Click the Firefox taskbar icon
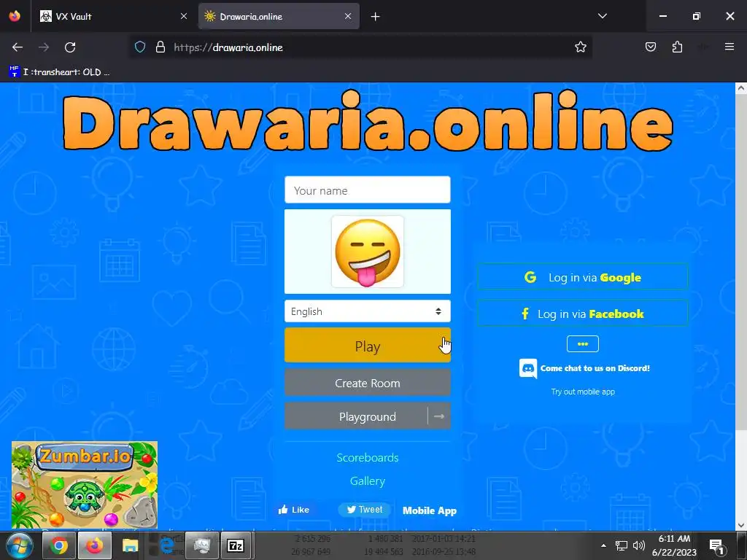Screen dimensions: 747x560 click(x=95, y=545)
